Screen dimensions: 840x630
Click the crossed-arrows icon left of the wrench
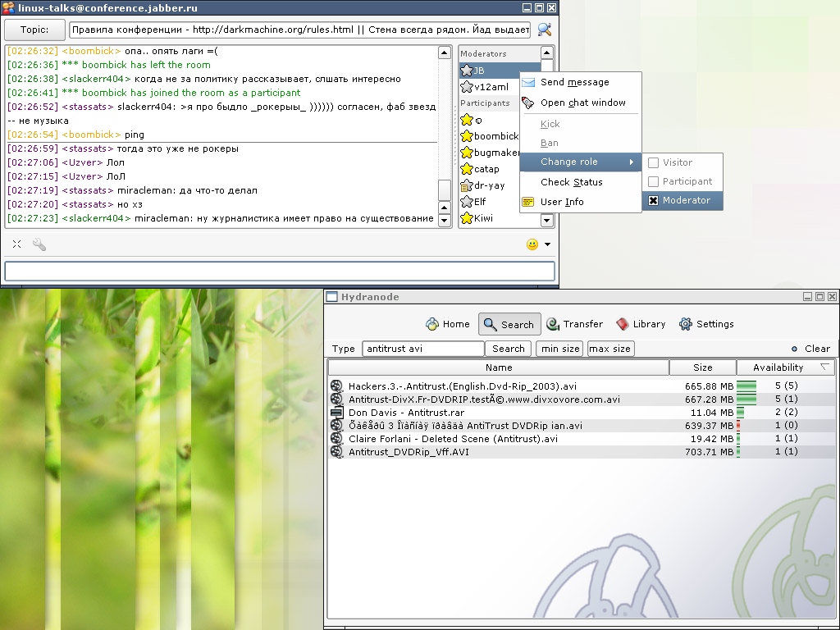(17, 244)
